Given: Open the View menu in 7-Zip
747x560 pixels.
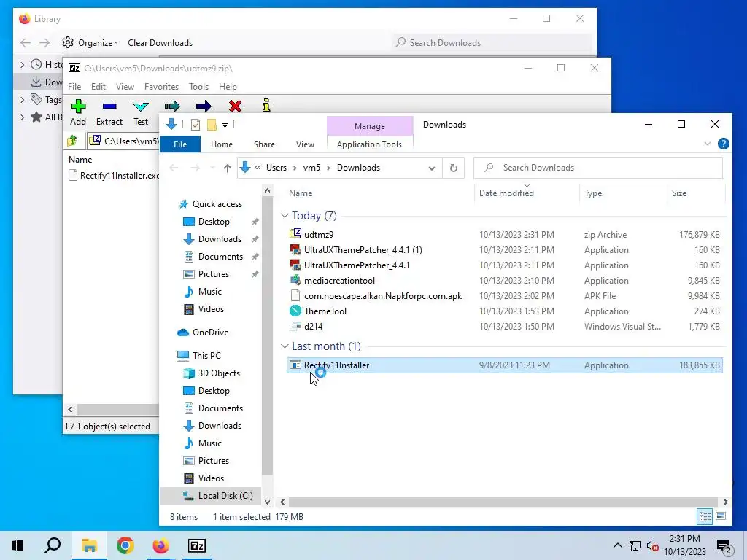Looking at the screenshot, I should [x=125, y=87].
